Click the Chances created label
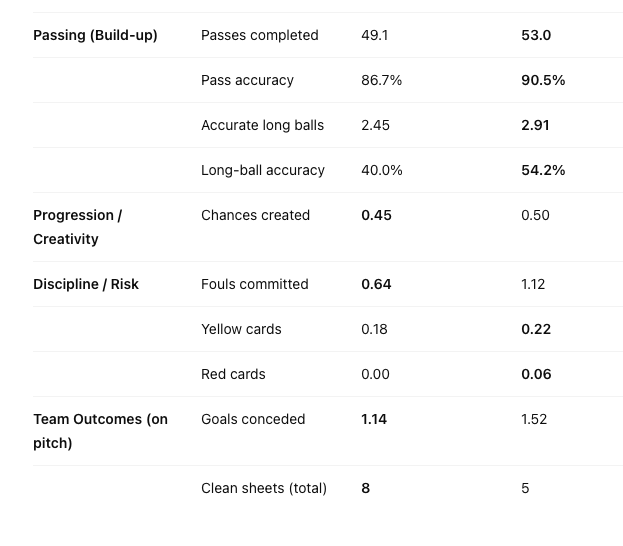The height and width of the screenshot is (546, 623). (255, 215)
